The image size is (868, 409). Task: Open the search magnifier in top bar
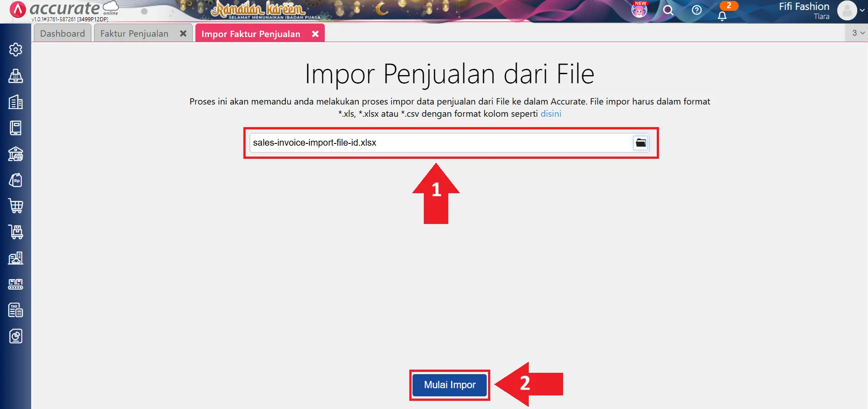(668, 10)
